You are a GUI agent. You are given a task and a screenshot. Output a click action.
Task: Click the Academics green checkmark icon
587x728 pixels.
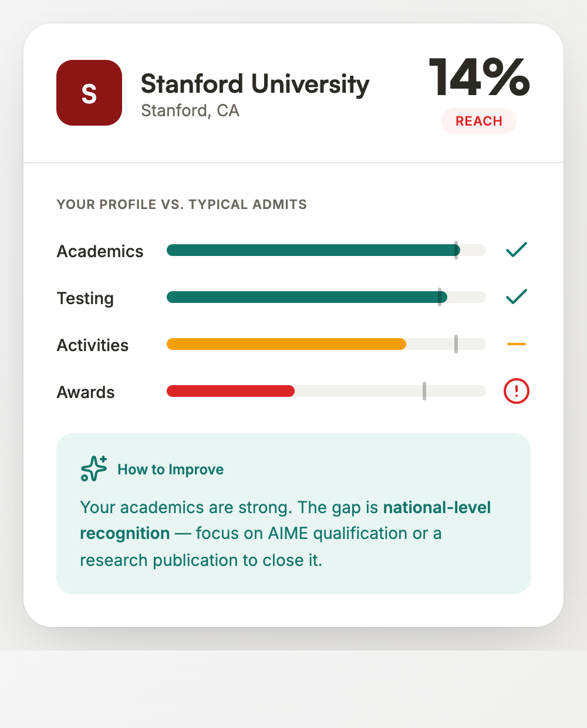point(517,250)
